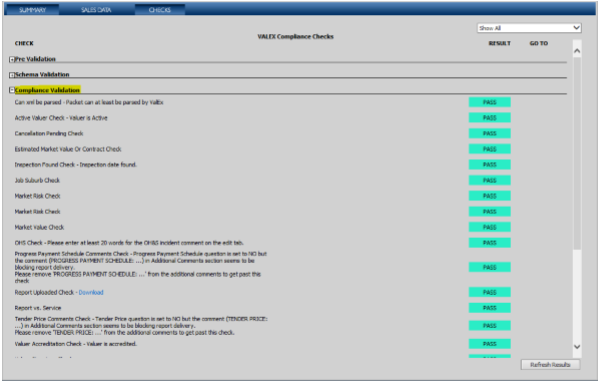Click PASS result for Progress Payment Schedule check

click(489, 267)
